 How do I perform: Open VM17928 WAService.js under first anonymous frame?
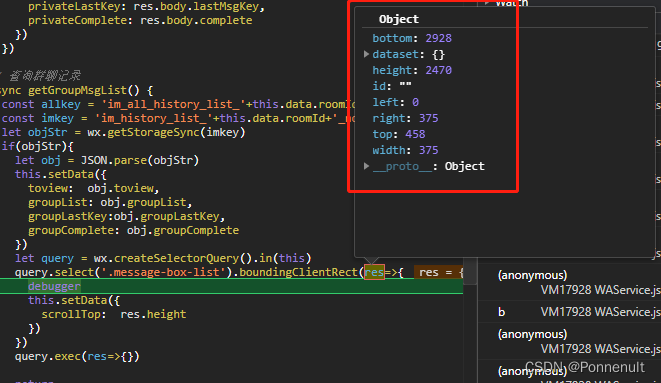[x=600, y=290]
